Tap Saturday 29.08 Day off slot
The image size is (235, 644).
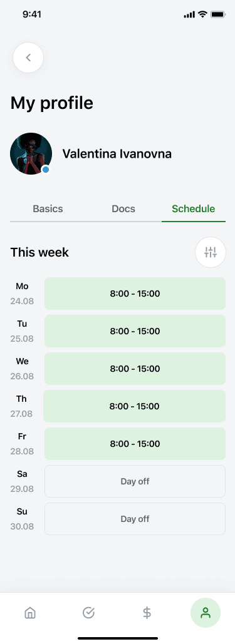pos(135,481)
